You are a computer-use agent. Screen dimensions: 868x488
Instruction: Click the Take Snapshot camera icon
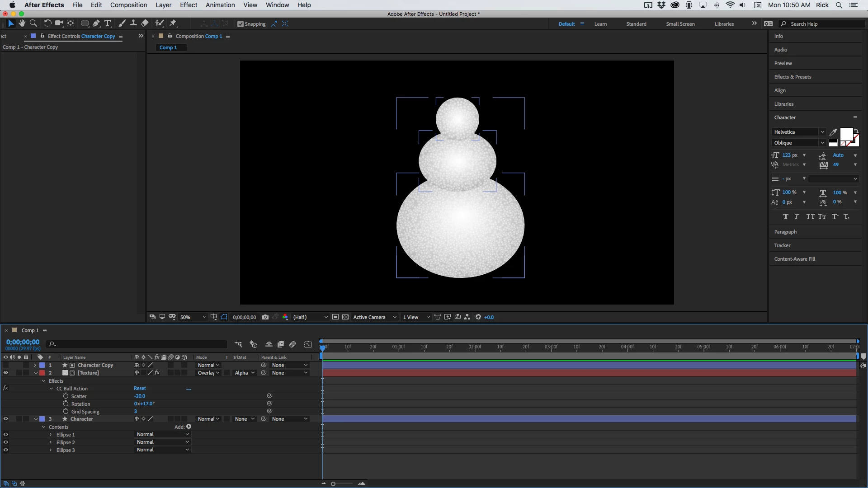point(265,317)
